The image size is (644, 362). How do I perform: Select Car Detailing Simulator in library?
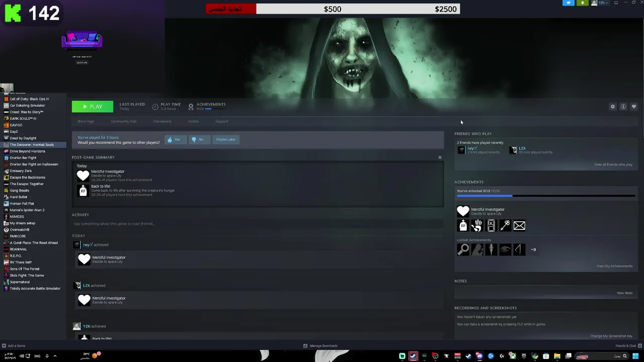coord(27,106)
